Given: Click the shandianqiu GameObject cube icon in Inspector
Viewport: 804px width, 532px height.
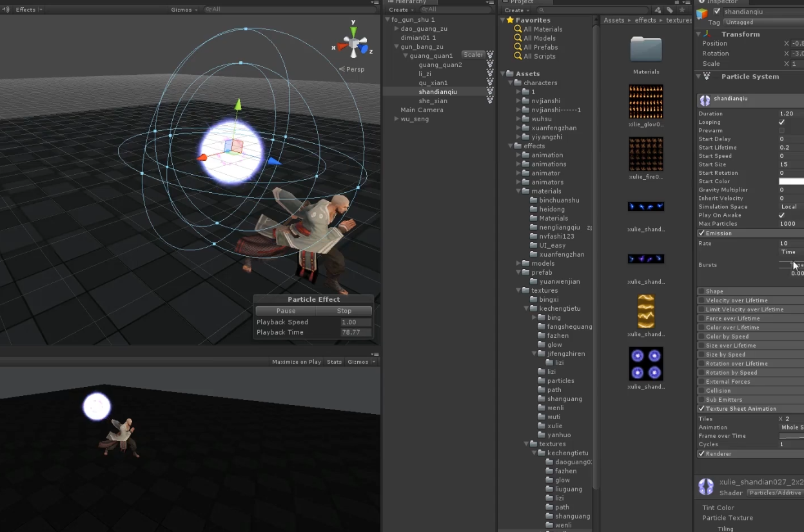Looking at the screenshot, I should 702,14.
